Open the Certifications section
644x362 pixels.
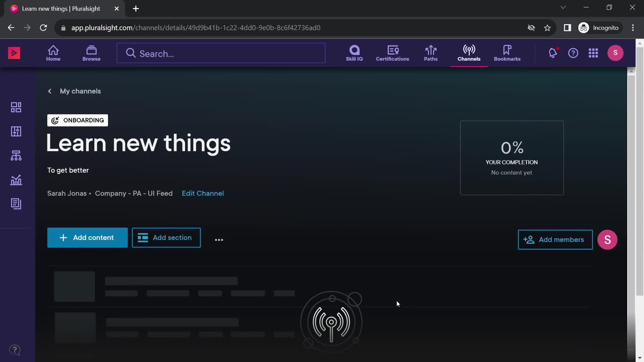pyautogui.click(x=392, y=53)
